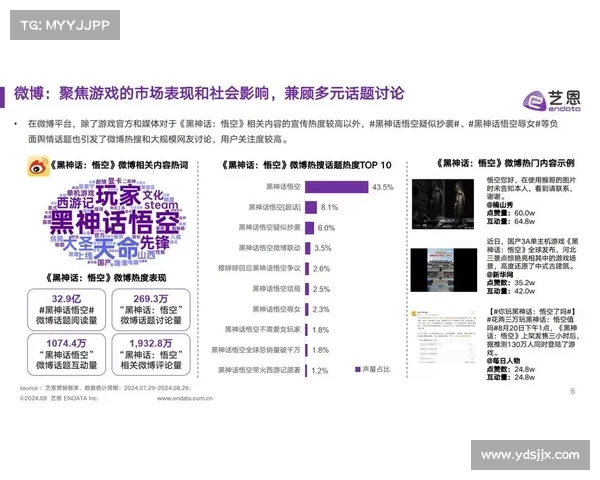The width and height of the screenshot is (600, 480).
Task: Click the Weibo logo icon
Action: coord(38,167)
